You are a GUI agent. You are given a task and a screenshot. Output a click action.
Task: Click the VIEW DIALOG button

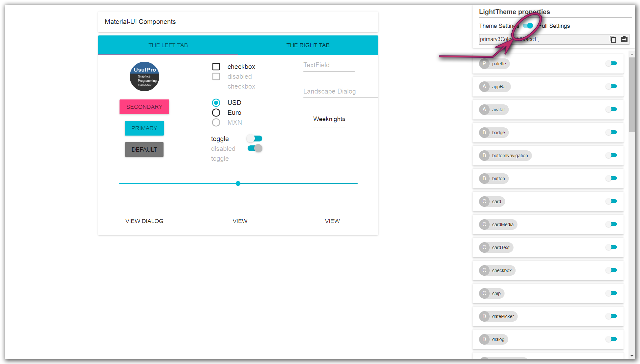144,221
